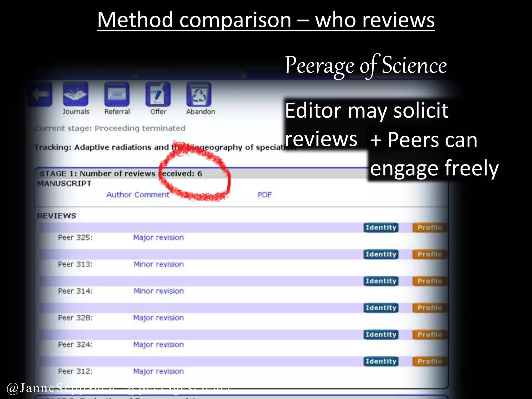Click Profile button for Peer 328
532x399 pixels.
pyautogui.click(x=430, y=308)
